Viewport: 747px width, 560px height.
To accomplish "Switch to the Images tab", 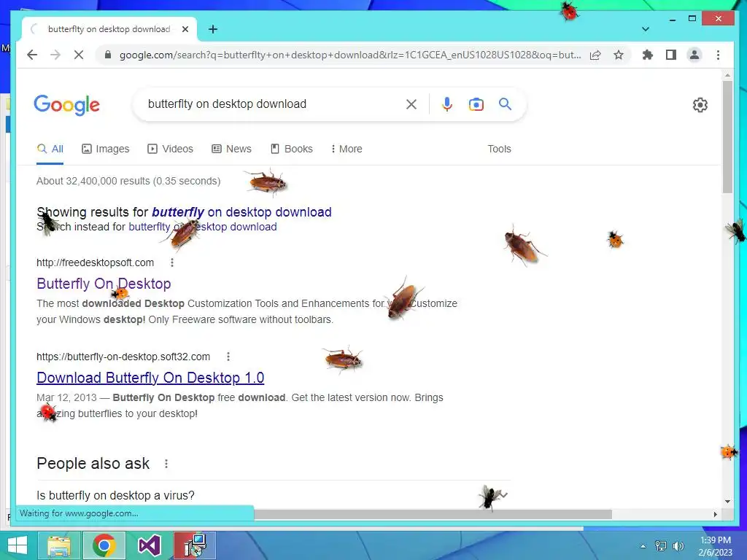I will (106, 149).
